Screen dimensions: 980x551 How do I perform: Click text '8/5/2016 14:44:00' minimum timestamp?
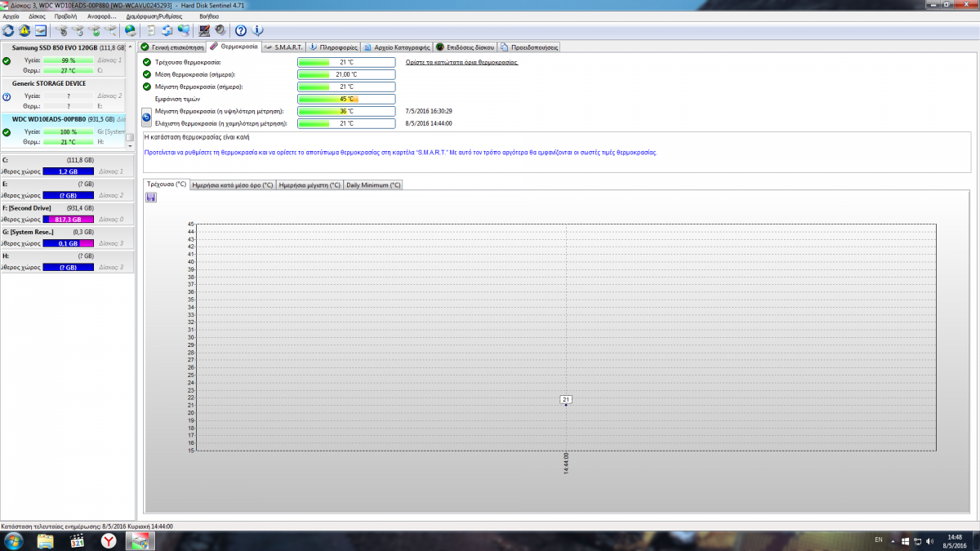pyautogui.click(x=429, y=123)
